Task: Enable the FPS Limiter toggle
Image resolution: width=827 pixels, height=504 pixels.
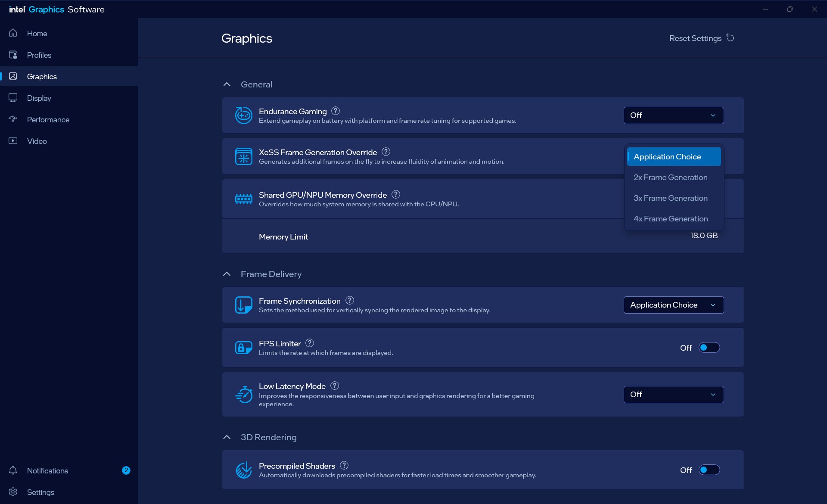Action: (x=709, y=348)
